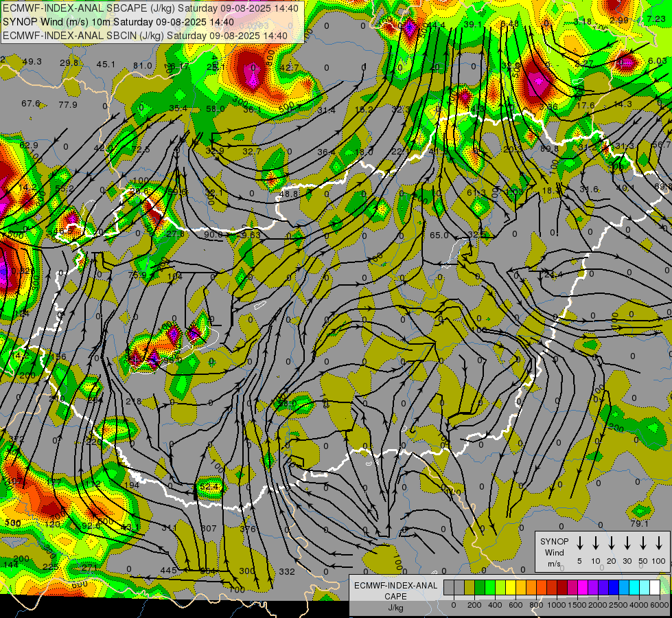Click the '7.23' value in the top-right
672x618 pixels.
(656, 19)
